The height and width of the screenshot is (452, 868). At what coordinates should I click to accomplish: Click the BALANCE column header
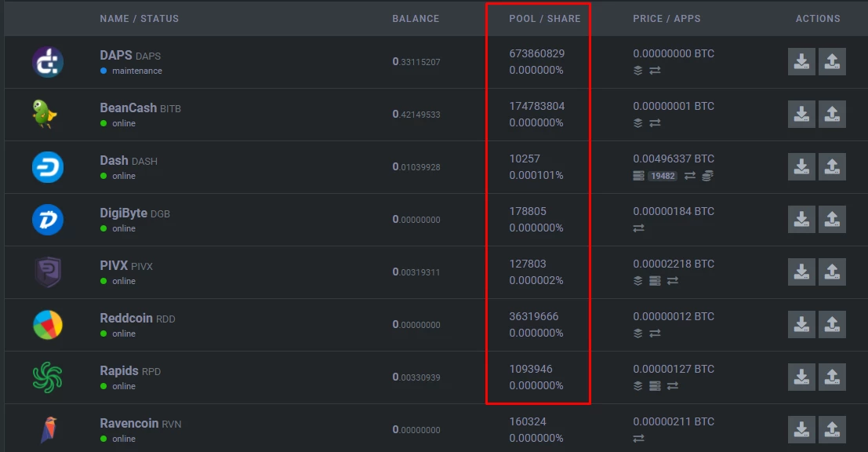pos(416,19)
